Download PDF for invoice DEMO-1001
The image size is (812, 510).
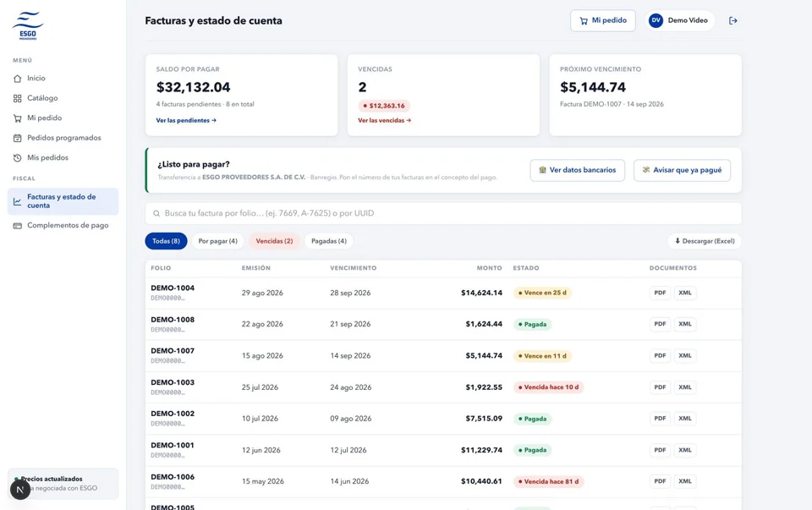(x=660, y=450)
